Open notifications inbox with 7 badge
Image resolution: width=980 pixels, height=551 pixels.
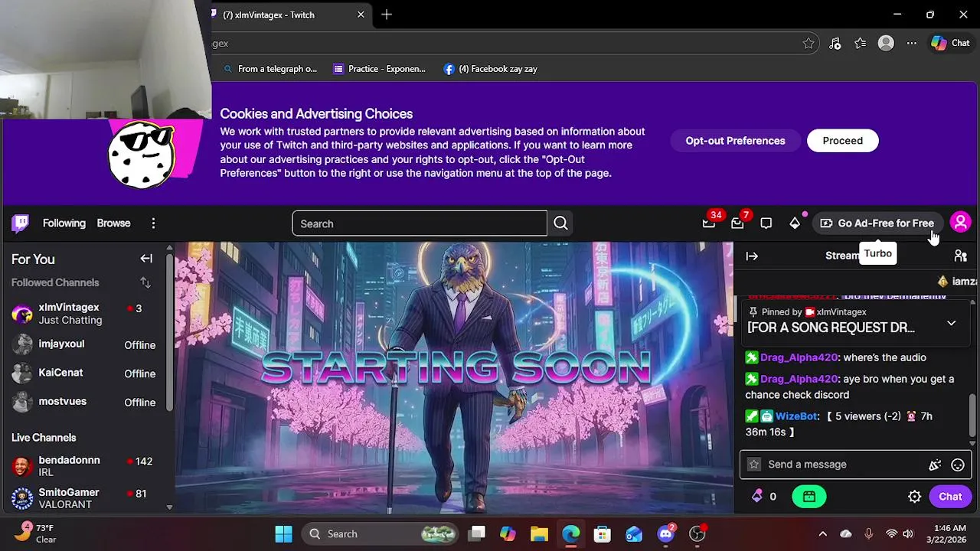737,223
